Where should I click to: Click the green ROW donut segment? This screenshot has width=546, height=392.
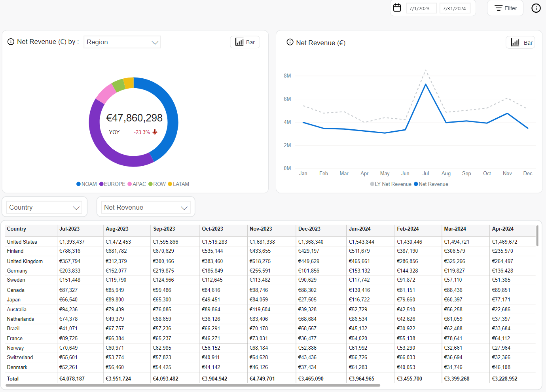pos(119,85)
